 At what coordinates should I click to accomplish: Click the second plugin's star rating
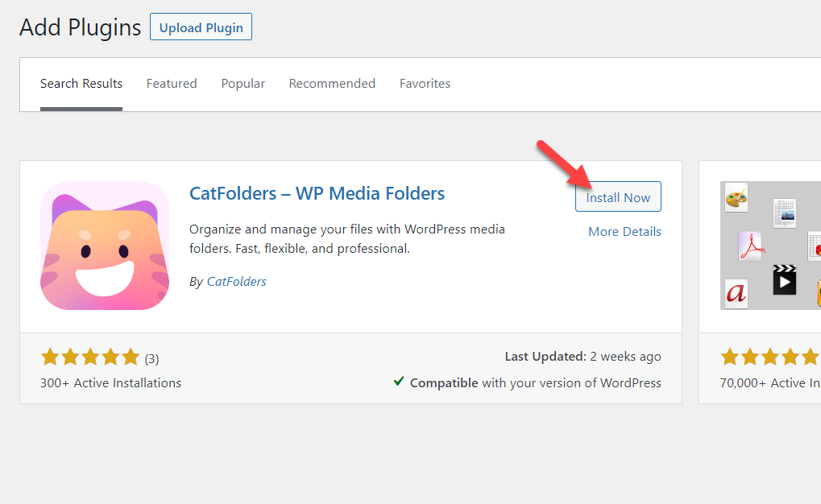coord(770,357)
